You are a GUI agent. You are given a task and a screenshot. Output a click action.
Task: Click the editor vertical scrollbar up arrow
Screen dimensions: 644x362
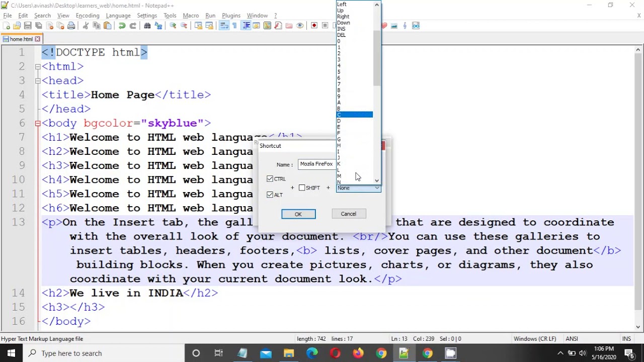[638, 50]
